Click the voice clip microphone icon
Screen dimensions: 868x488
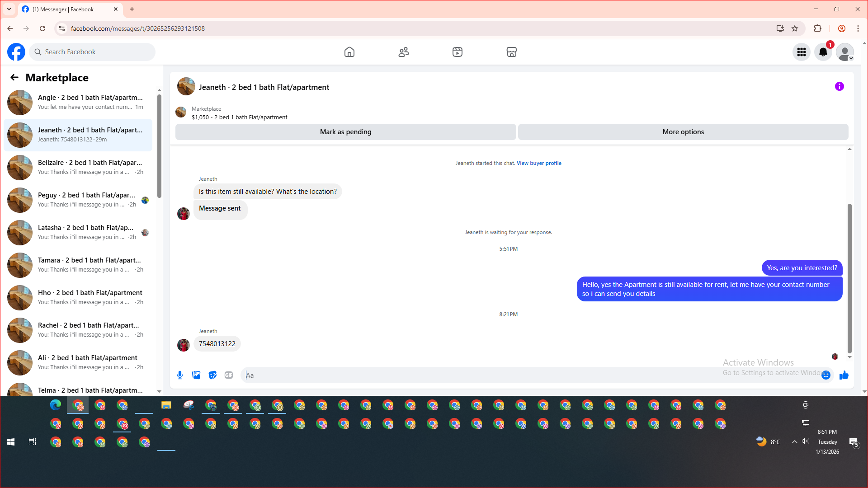click(180, 375)
